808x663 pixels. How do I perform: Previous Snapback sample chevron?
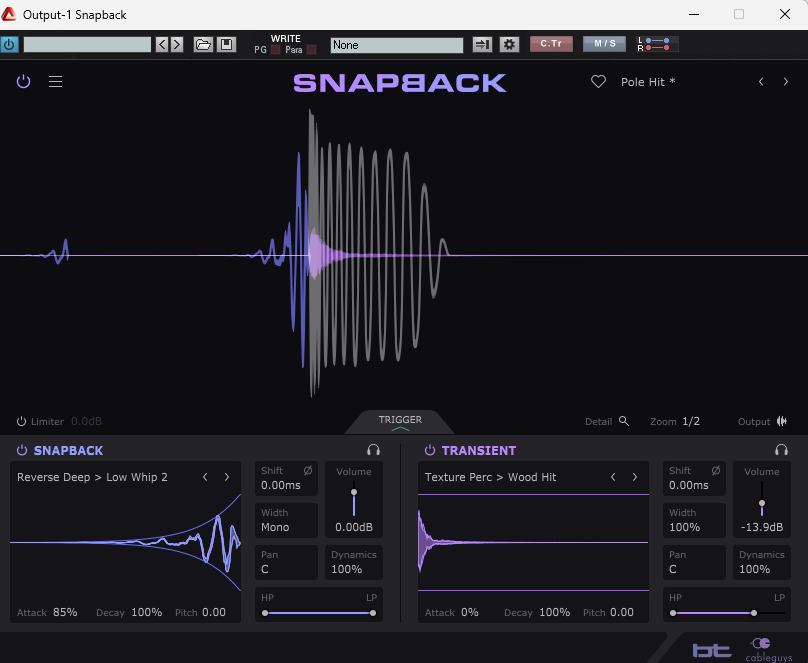pos(205,477)
